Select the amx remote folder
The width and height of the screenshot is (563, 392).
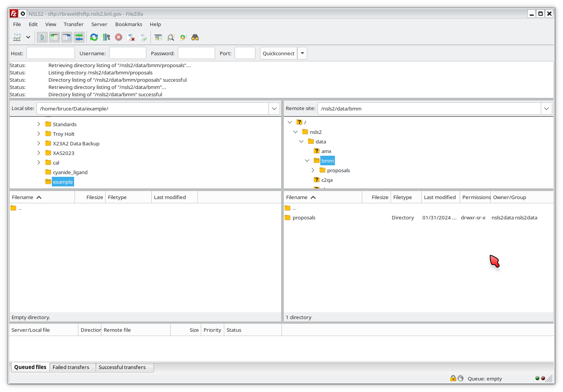point(326,151)
